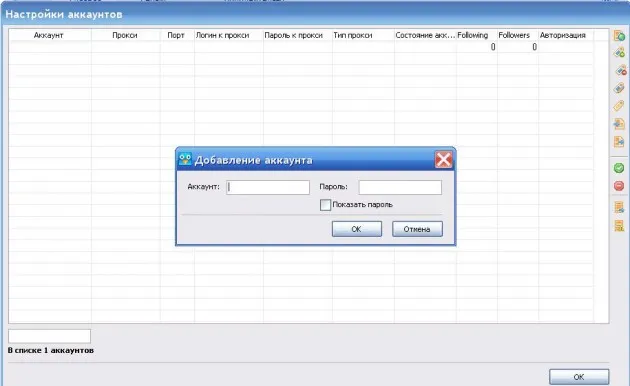This screenshot has width=630, height=386.
Task: Select the Followers cell showing 0
Action: (518, 47)
